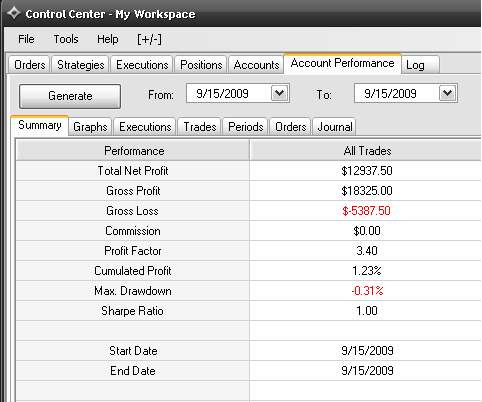Open the Journal sub-tab
Image resolution: width=482 pixels, height=402 pixels.
point(335,127)
